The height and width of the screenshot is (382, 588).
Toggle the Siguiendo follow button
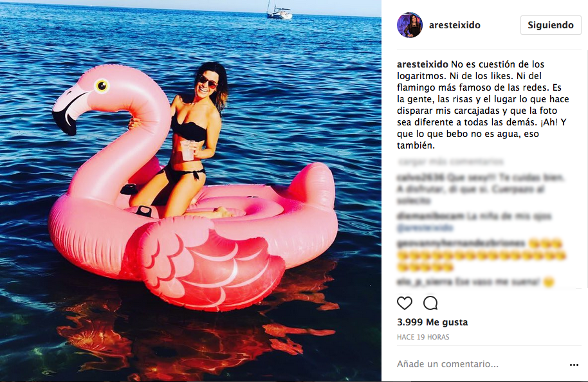(551, 25)
